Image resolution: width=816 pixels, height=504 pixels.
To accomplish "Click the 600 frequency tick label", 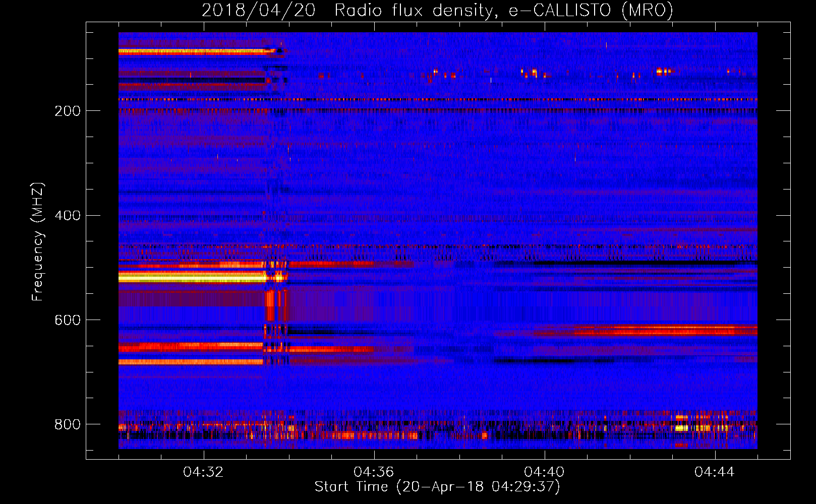I will 68,320.
